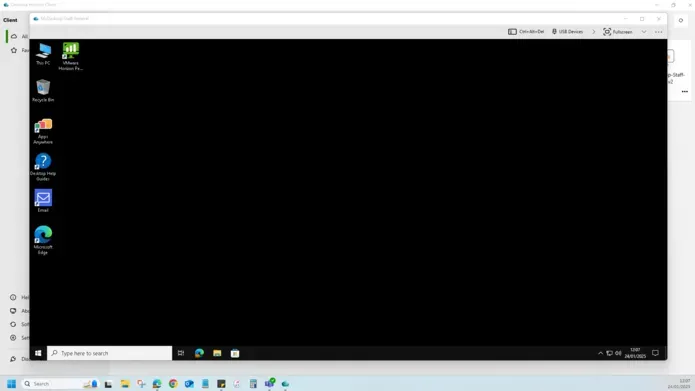This screenshot has height=391, width=695.
Task: Open host Windows Start button
Action: point(12,383)
